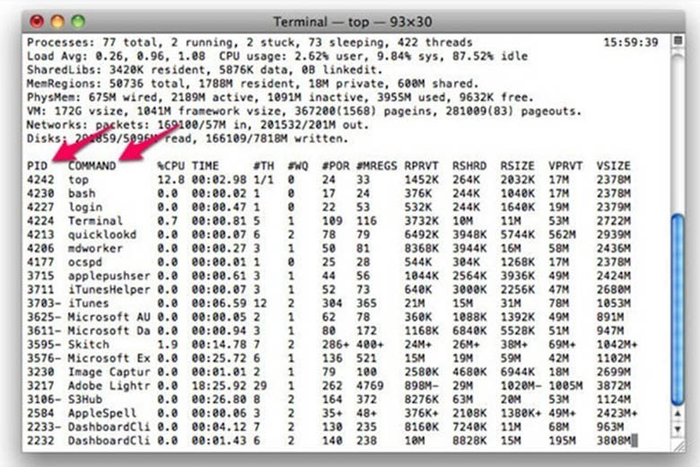Click the RSIZE column header
The image size is (700, 467).
pos(517,166)
